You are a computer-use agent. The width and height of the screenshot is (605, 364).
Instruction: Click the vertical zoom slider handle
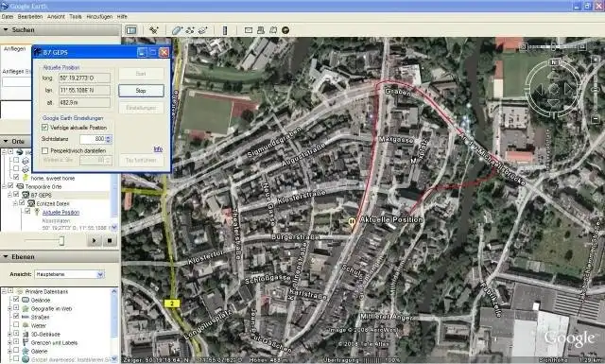pos(596,90)
